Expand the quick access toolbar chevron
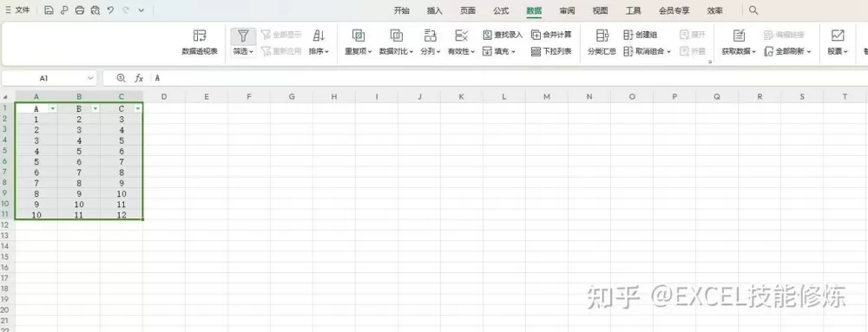Viewport: 868px width, 332px height. [x=141, y=10]
